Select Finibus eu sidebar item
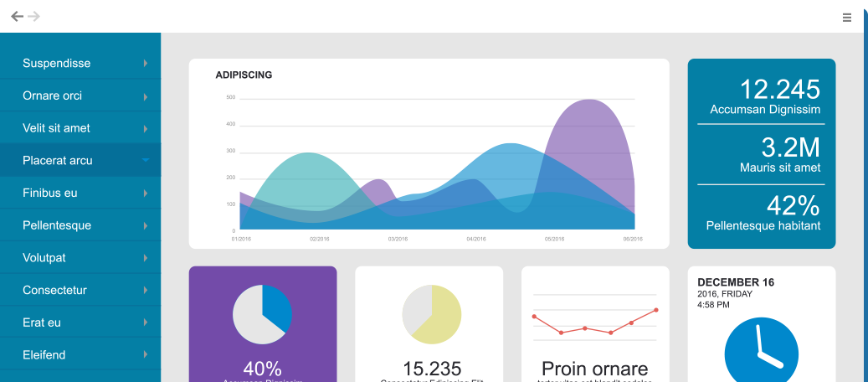Screen dimensions: 868x382 (x=50, y=193)
